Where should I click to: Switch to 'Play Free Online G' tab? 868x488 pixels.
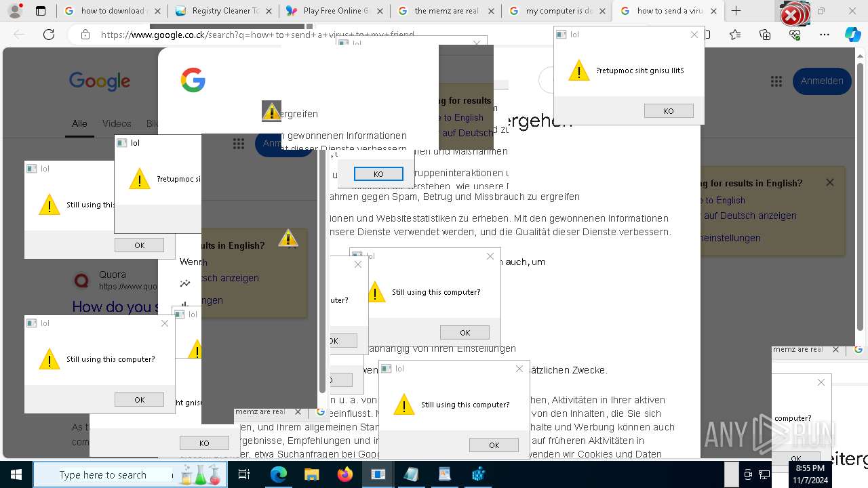[336, 11]
